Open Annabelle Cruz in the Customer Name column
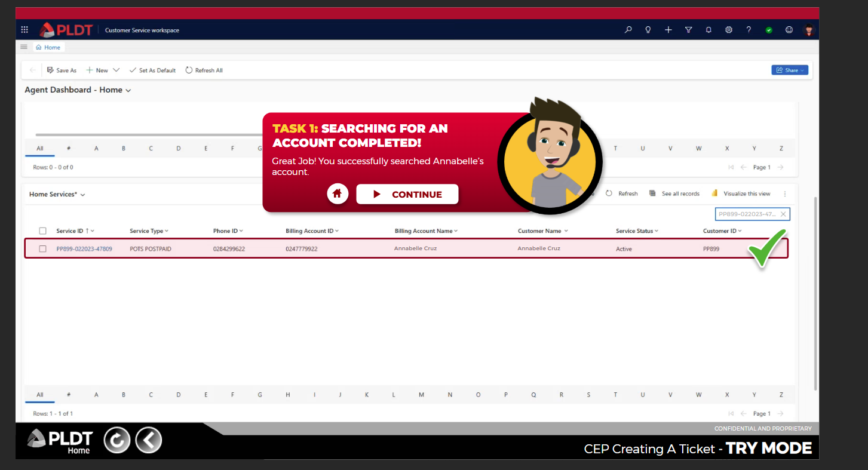The image size is (868, 470). (539, 248)
